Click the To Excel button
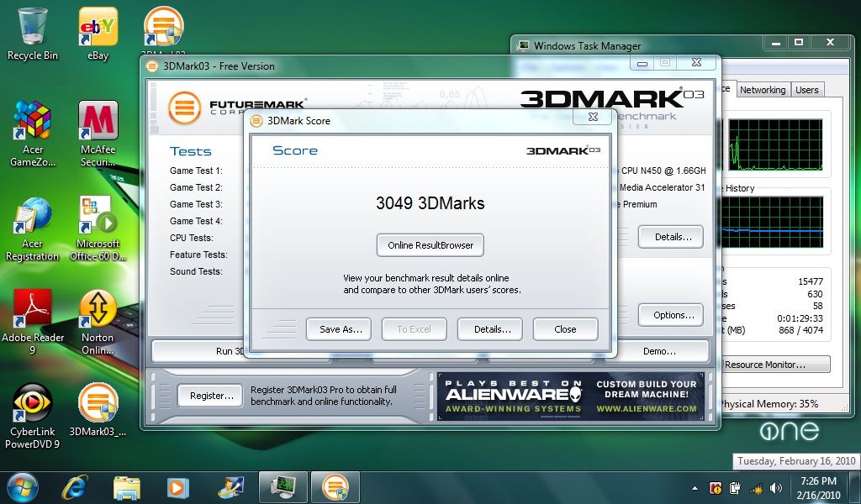 point(414,329)
